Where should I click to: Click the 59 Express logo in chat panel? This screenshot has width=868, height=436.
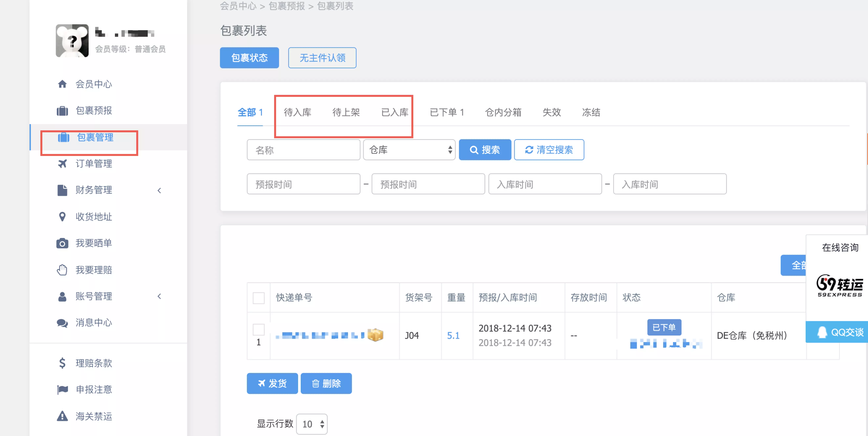pyautogui.click(x=840, y=286)
